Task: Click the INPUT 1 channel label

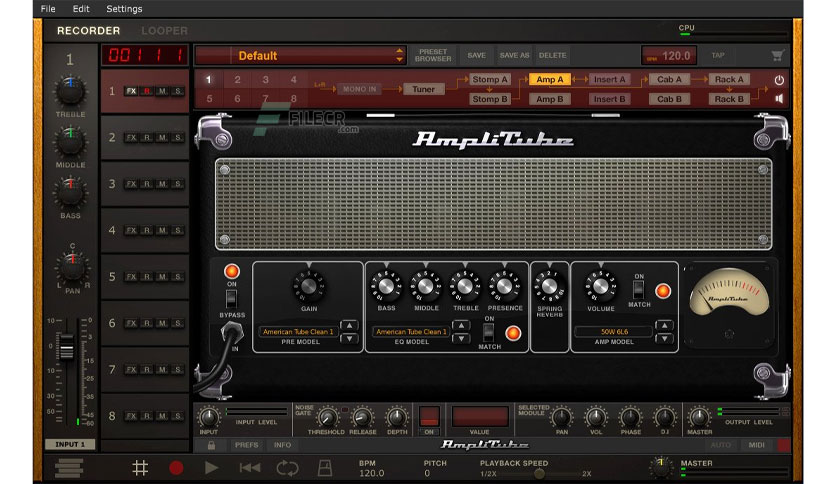Action: coord(70,444)
